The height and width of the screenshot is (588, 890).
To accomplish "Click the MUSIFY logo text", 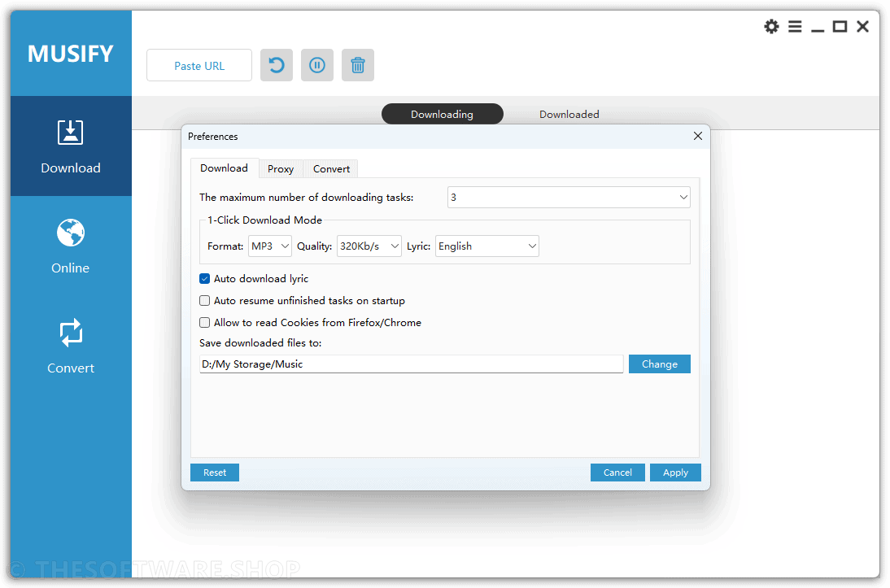I will [x=71, y=54].
